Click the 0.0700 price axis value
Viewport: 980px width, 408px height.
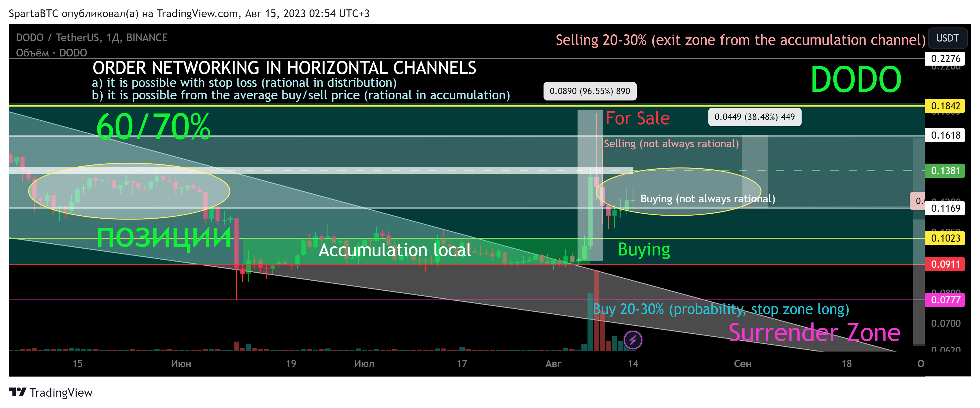click(x=946, y=324)
